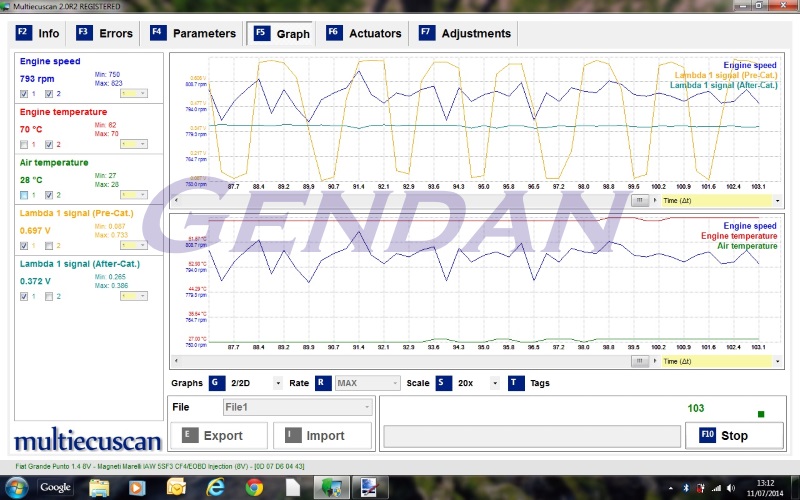
Task: Open Windows Explorer folder icon in taskbar
Action: [x=100, y=487]
